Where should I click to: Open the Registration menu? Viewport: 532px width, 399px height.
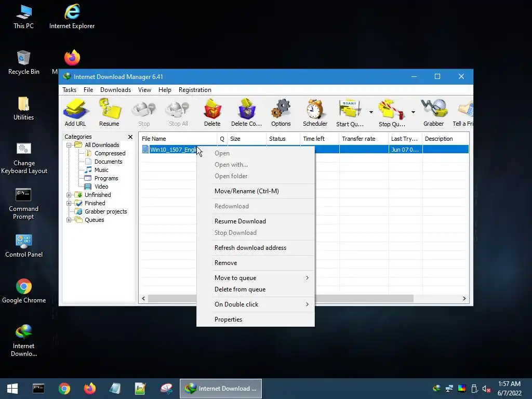pyautogui.click(x=195, y=90)
